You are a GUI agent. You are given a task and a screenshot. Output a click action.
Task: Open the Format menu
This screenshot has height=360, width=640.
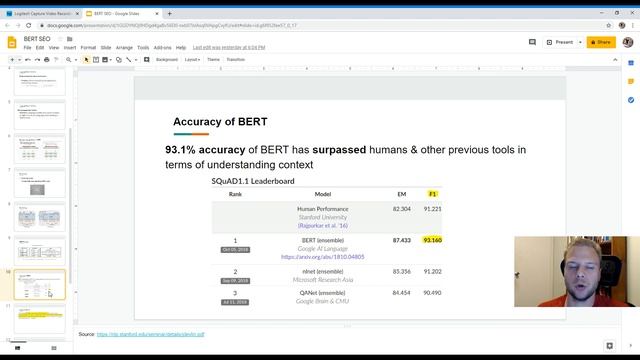pos(88,48)
